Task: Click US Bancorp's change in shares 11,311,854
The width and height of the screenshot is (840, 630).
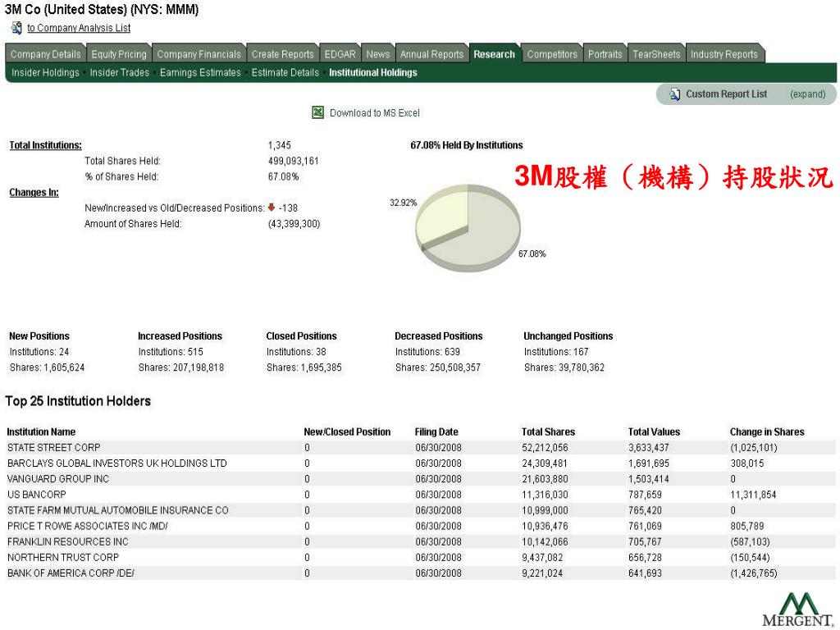Action: pos(753,495)
